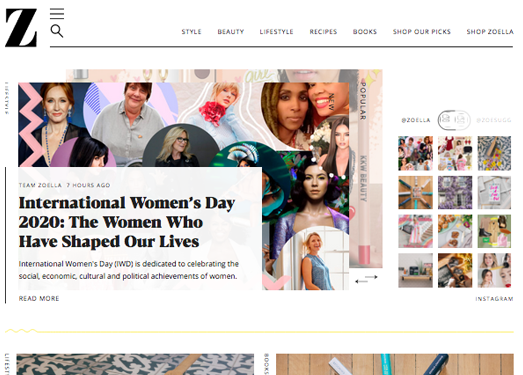Open the shelf Instagram thumbnail

416,270
